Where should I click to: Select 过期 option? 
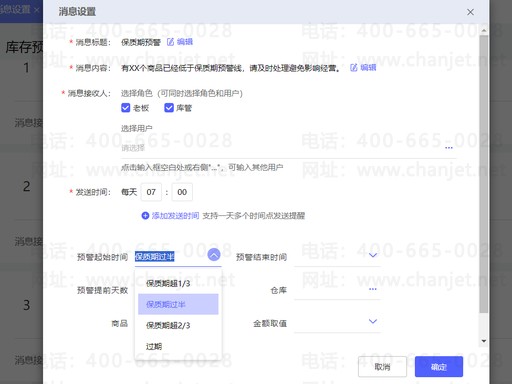point(178,347)
